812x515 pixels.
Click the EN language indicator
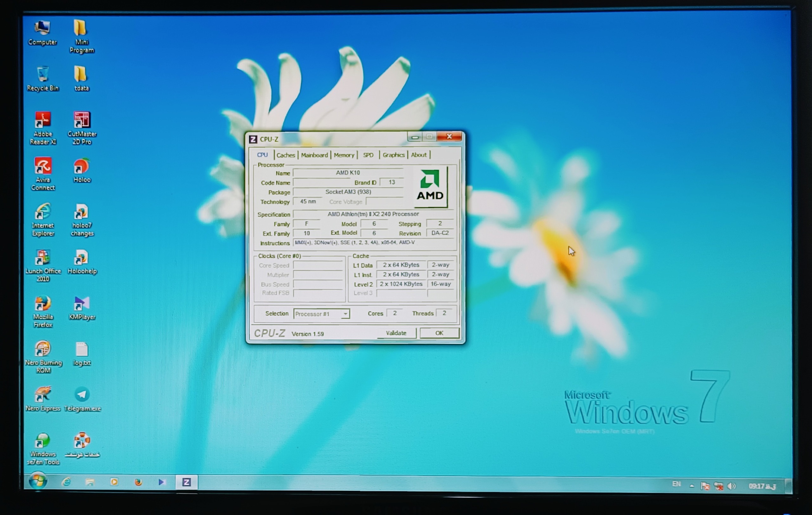point(676,484)
